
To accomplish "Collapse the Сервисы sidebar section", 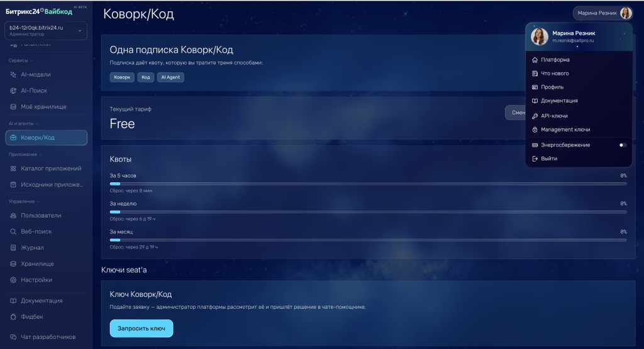I will 21,61.
